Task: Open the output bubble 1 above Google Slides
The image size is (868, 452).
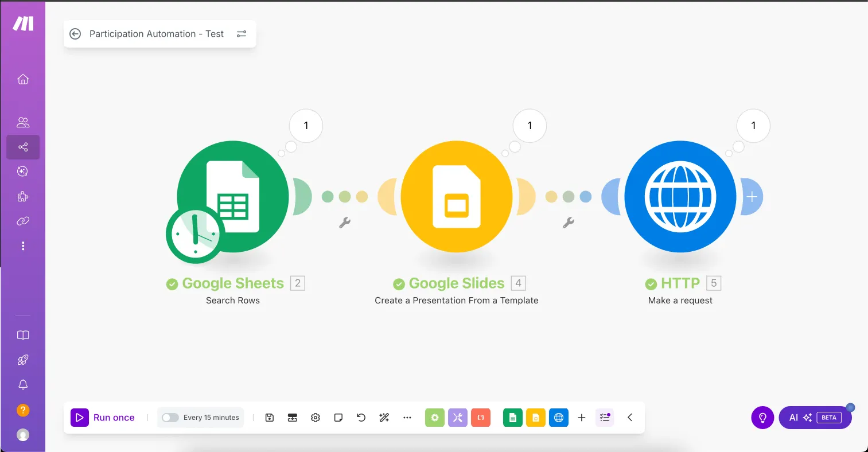Action: 530,126
